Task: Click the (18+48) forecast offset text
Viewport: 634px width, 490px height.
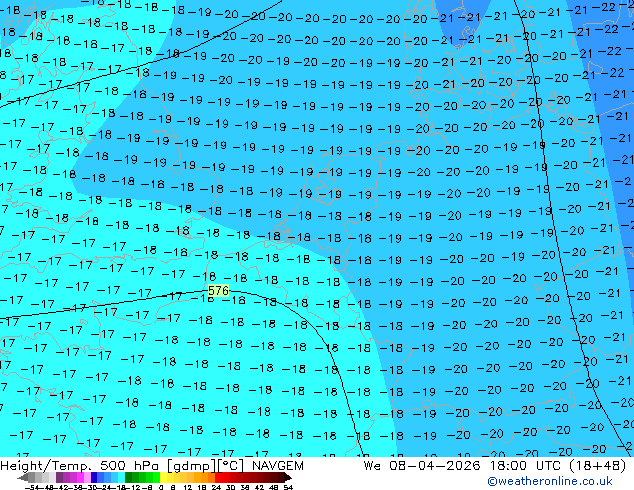Action: (598, 466)
